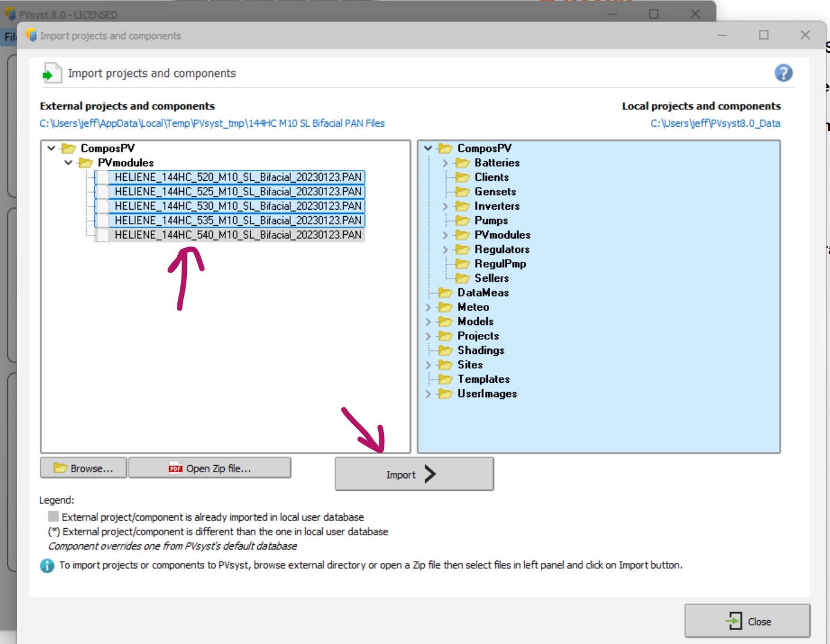The height and width of the screenshot is (644, 830).
Task: Expand the Sites folder node
Action: (x=428, y=365)
